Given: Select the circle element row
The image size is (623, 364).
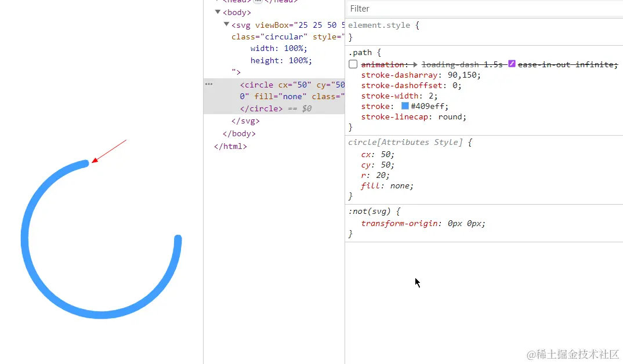Looking at the screenshot, I should pos(274,96).
